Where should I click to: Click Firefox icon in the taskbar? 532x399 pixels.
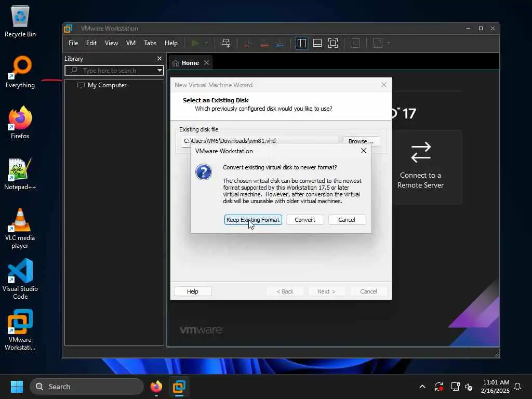point(156,387)
